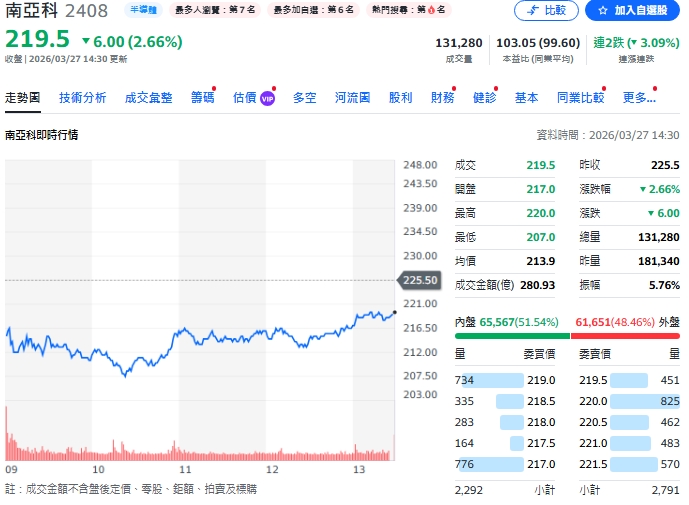Open the 估價 tab
Viewport: 689px width, 505px height.
(245, 98)
